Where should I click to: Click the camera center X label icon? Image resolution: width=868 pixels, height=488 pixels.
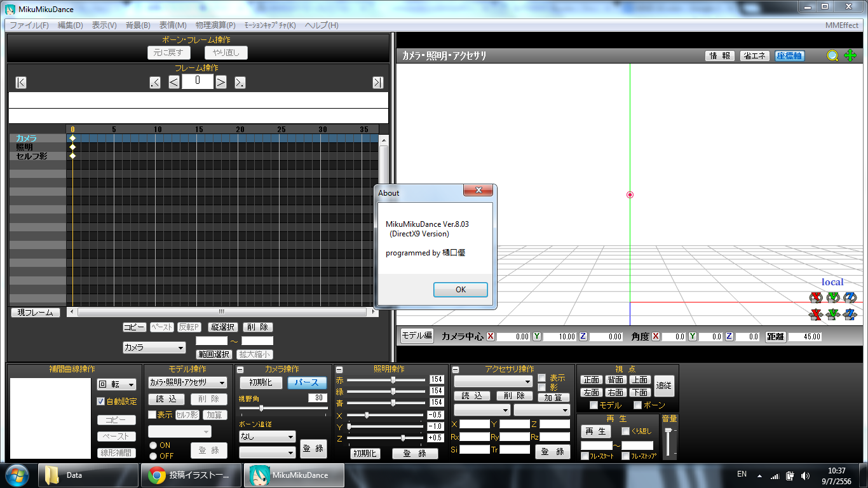(491, 337)
